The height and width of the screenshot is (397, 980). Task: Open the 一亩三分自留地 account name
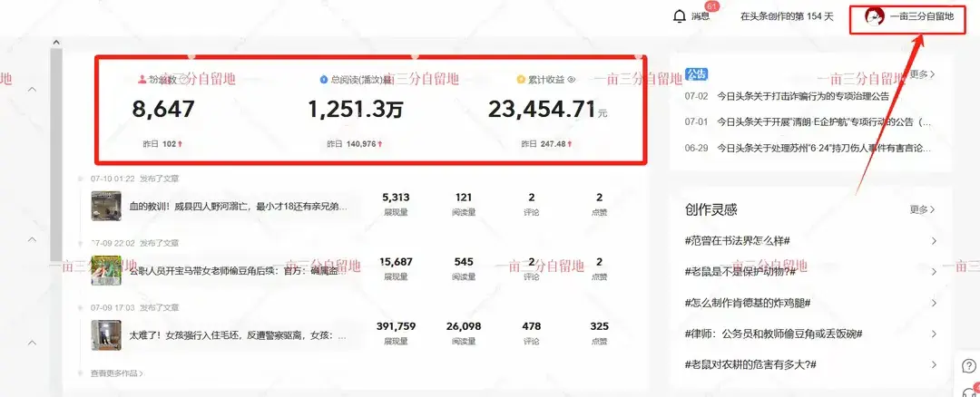click(922, 16)
